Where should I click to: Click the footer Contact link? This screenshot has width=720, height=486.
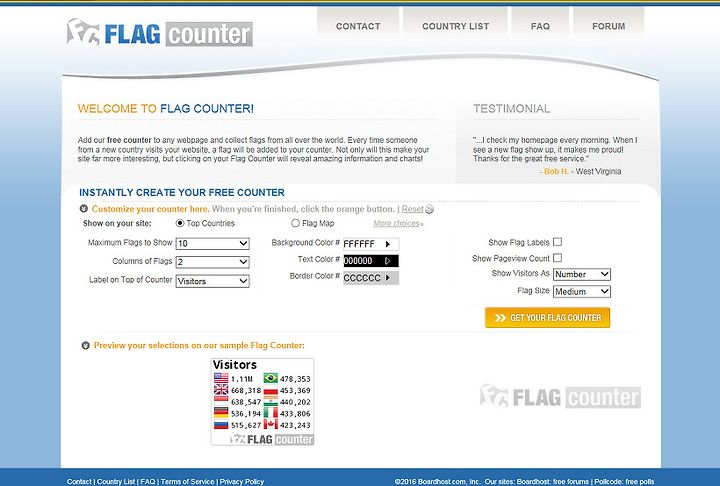point(79,481)
